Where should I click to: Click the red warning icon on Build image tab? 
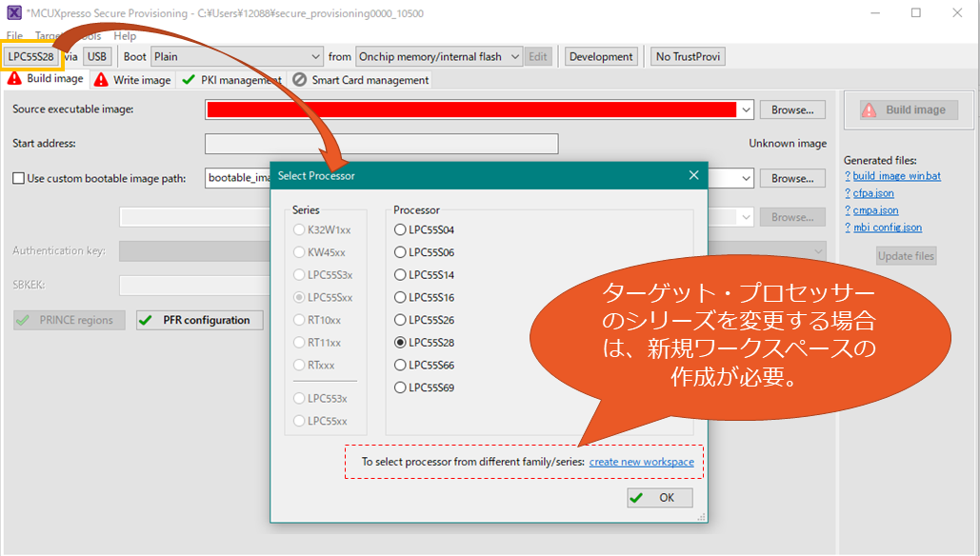[15, 79]
